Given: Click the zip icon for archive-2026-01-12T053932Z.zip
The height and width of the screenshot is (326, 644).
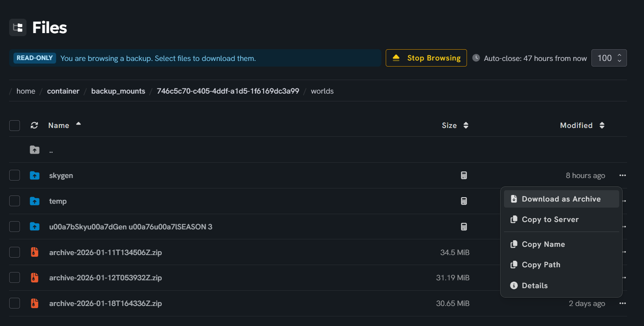Looking at the screenshot, I should [x=34, y=278].
